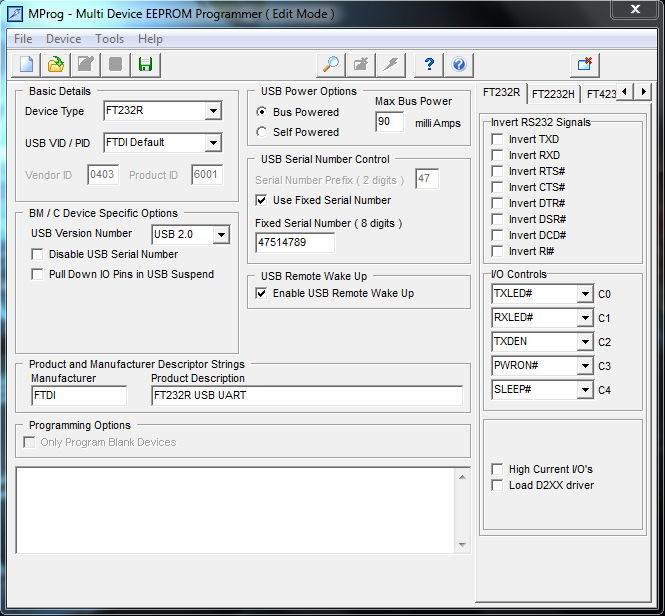Enable the Invert DTR# checkbox
This screenshot has height=616, width=665.
point(497,203)
